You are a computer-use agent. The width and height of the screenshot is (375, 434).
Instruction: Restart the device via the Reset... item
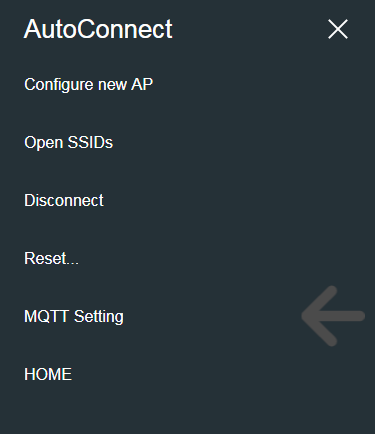(x=52, y=258)
